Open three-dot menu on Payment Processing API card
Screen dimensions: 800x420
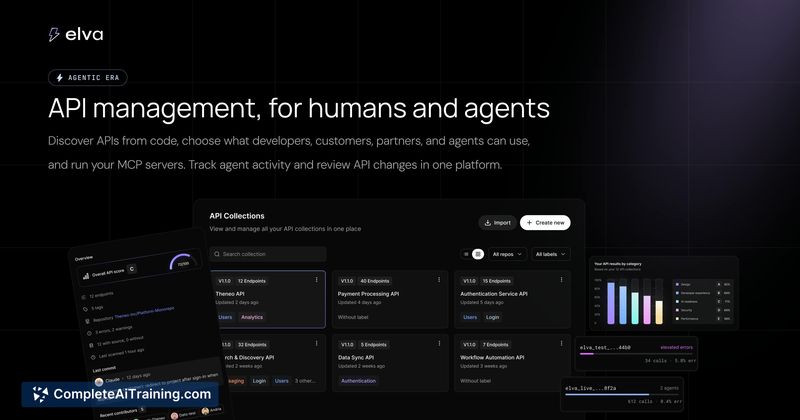click(439, 280)
